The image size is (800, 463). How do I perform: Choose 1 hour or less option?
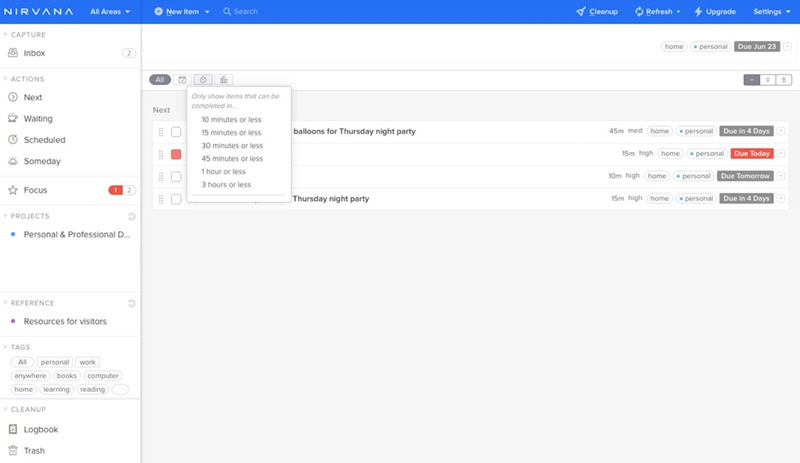tap(223, 172)
